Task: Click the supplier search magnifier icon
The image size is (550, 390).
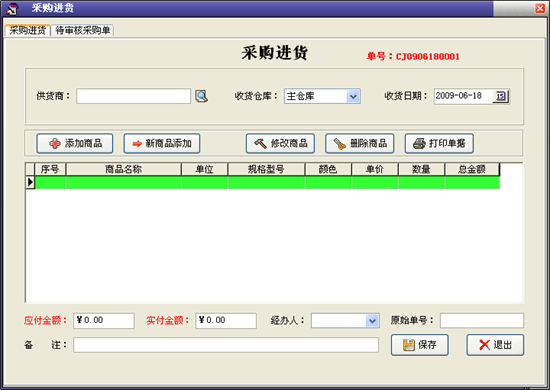Action: 201,96
